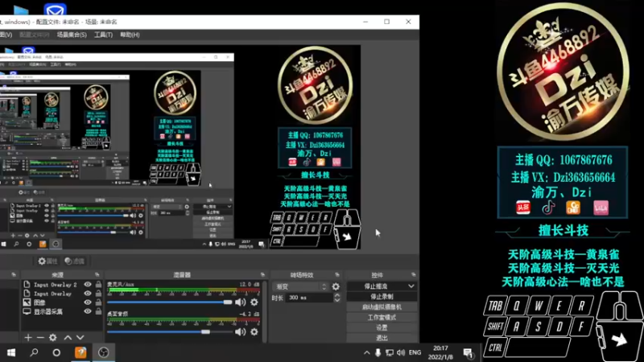
Task: Open transition properties gear beside 渐变
Action: coord(336,287)
